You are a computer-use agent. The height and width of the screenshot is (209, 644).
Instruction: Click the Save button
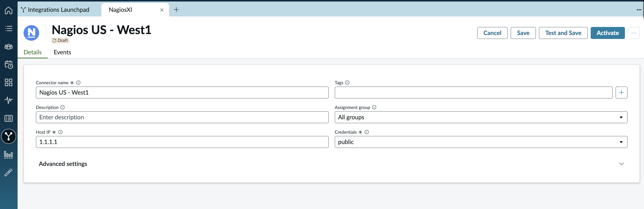click(523, 33)
